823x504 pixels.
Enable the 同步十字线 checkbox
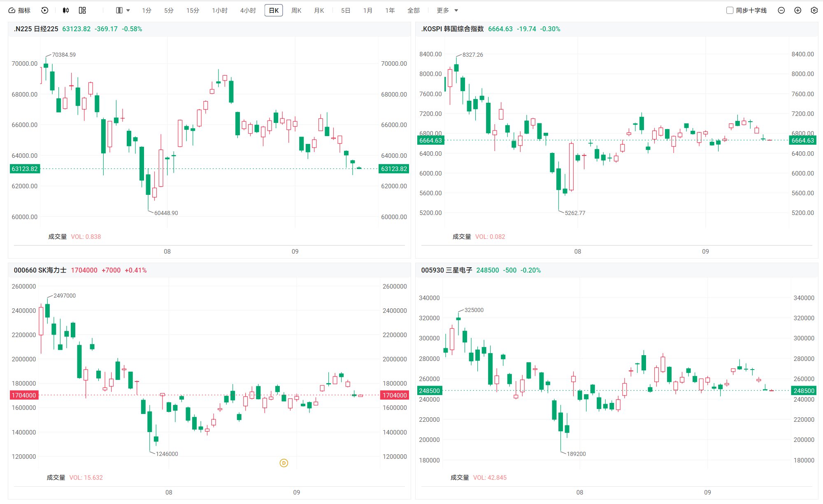pos(730,10)
